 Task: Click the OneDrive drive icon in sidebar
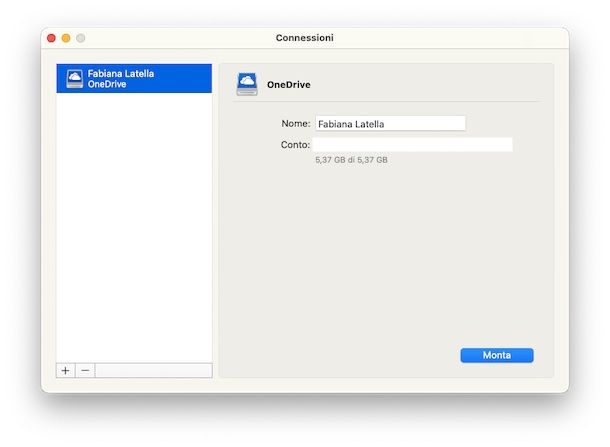[x=74, y=79]
